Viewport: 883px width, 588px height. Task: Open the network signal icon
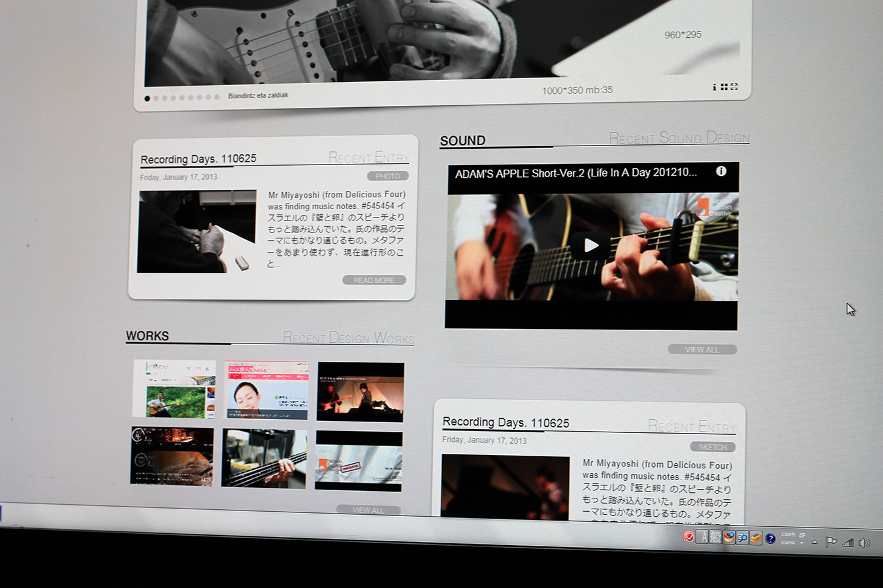[848, 543]
